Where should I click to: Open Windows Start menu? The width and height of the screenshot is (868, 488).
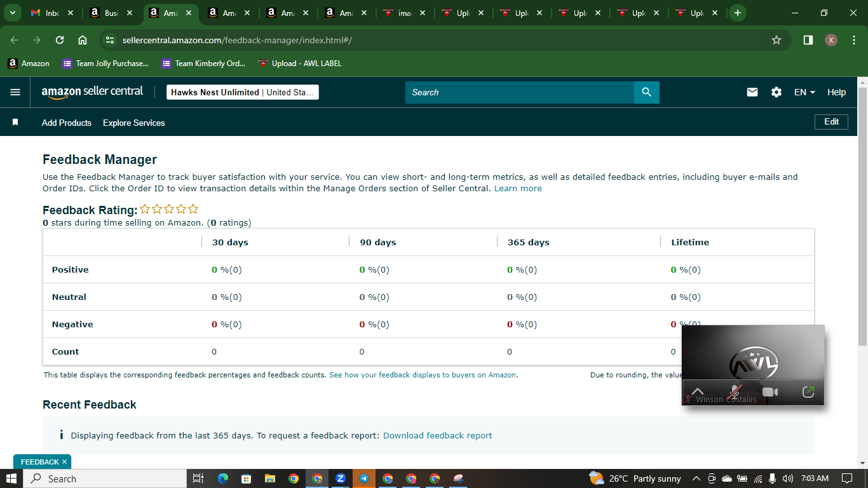coord(11,478)
